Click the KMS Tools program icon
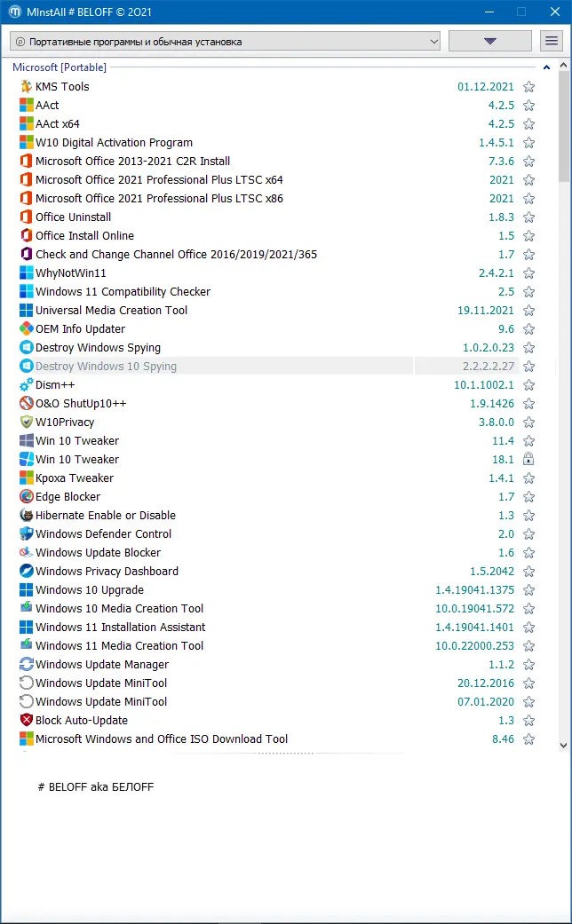 (26, 87)
